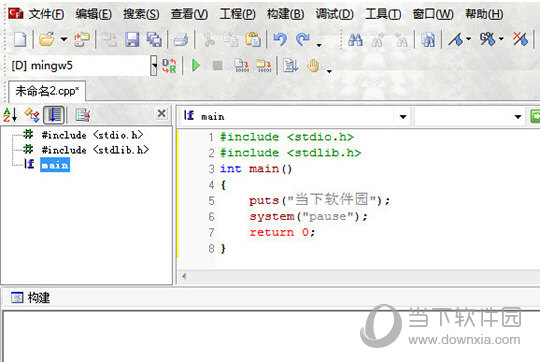Expand the bookmark flag dropdown arrow
Screen dimensions: 541x362
(469, 39)
